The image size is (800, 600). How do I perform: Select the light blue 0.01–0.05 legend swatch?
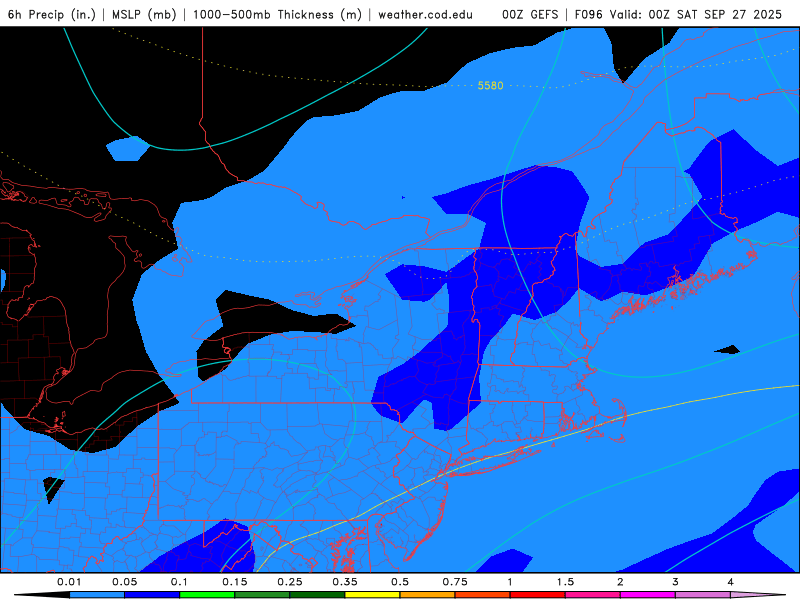97,595
